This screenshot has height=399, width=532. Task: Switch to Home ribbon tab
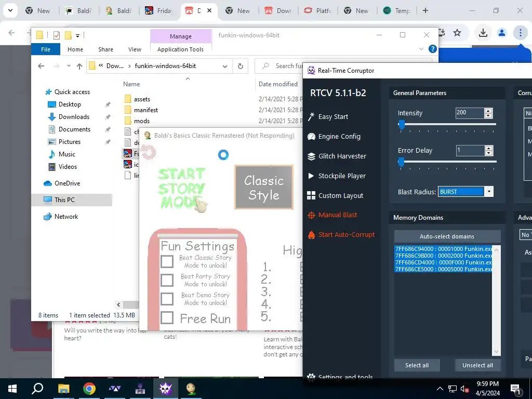pos(75,49)
